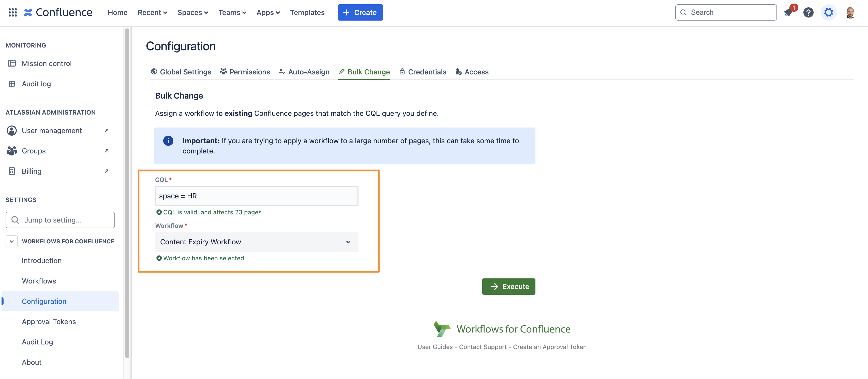Click the Confluence logo
Screen dimensions: 868x379
58,12
